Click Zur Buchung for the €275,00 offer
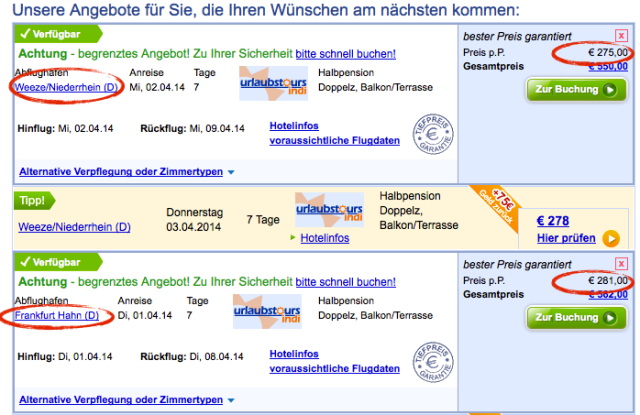This screenshot has height=415, width=640. coord(576,89)
